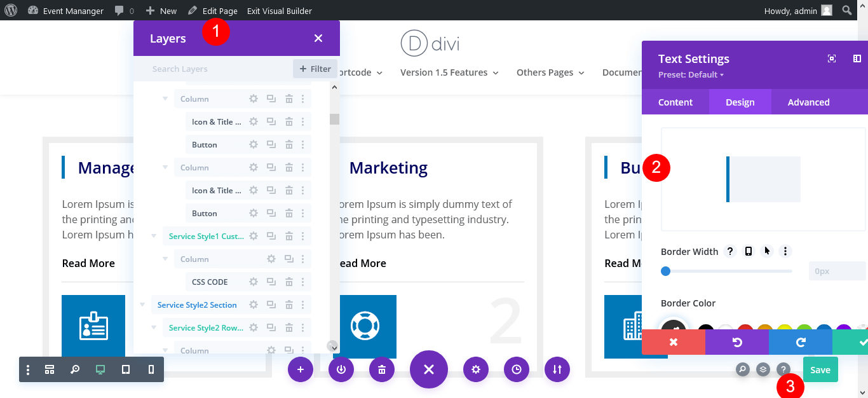Open builder options three-dot menu in dark toolbar

point(28,369)
